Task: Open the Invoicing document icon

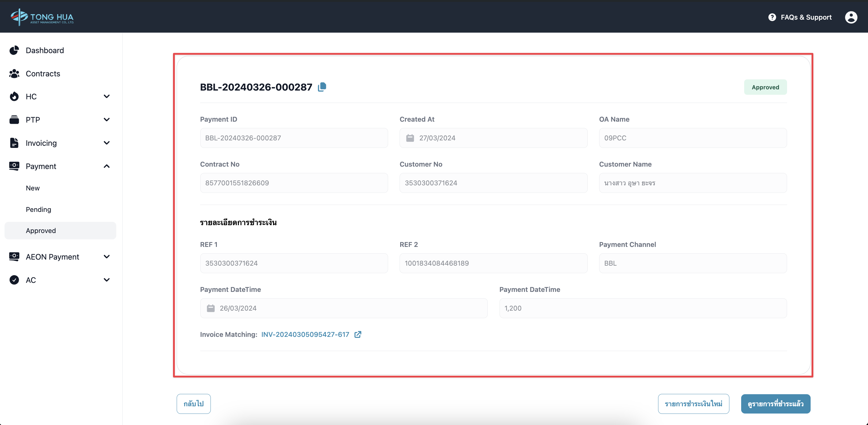Action: click(14, 143)
